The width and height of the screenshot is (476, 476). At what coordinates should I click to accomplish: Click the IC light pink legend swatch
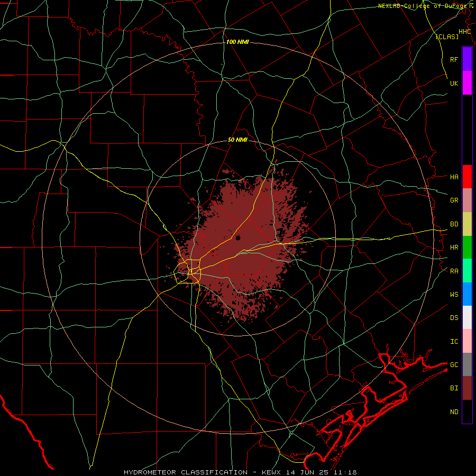[x=467, y=341]
